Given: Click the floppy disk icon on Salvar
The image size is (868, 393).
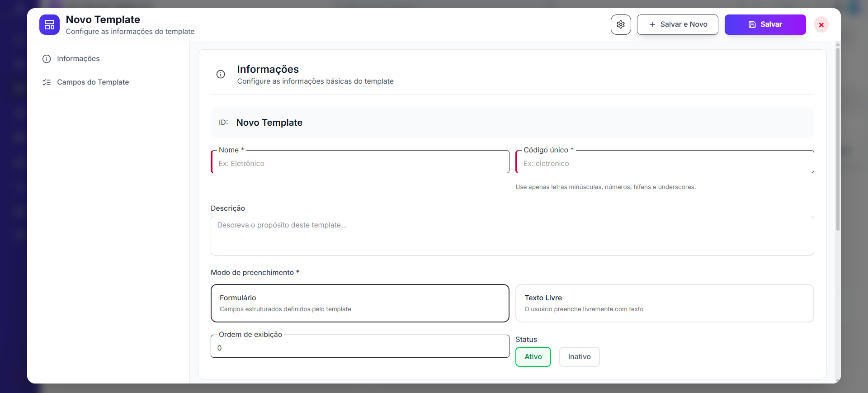Looking at the screenshot, I should (x=752, y=24).
